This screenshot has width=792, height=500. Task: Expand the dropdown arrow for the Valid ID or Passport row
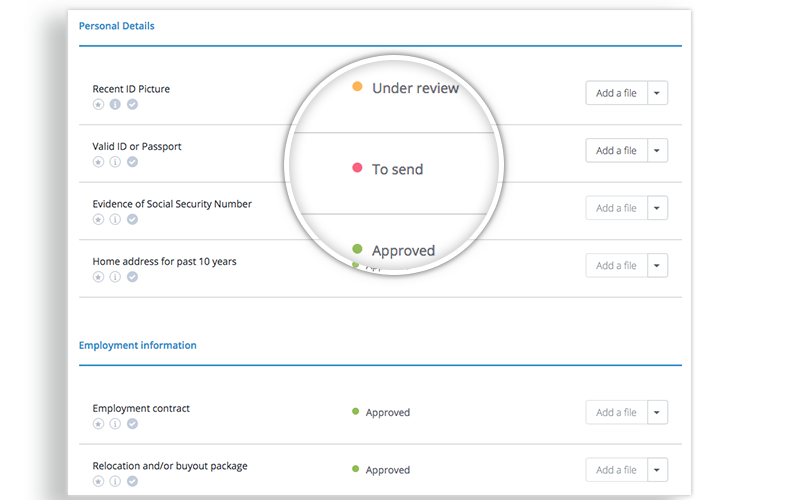(x=657, y=151)
